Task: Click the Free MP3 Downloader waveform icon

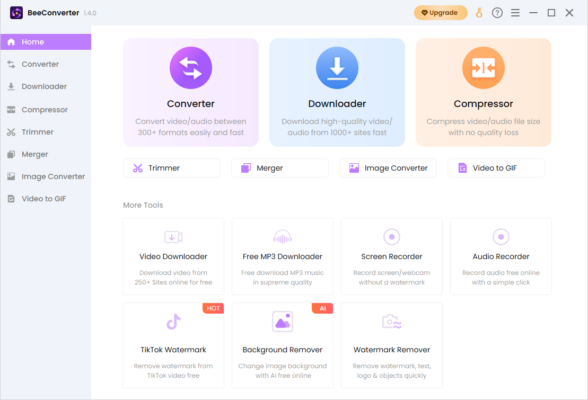Action: [x=282, y=237]
